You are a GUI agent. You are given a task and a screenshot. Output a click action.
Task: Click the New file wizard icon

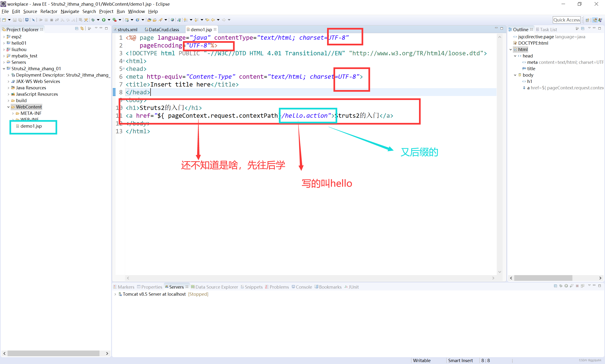pyautogui.click(x=4, y=20)
